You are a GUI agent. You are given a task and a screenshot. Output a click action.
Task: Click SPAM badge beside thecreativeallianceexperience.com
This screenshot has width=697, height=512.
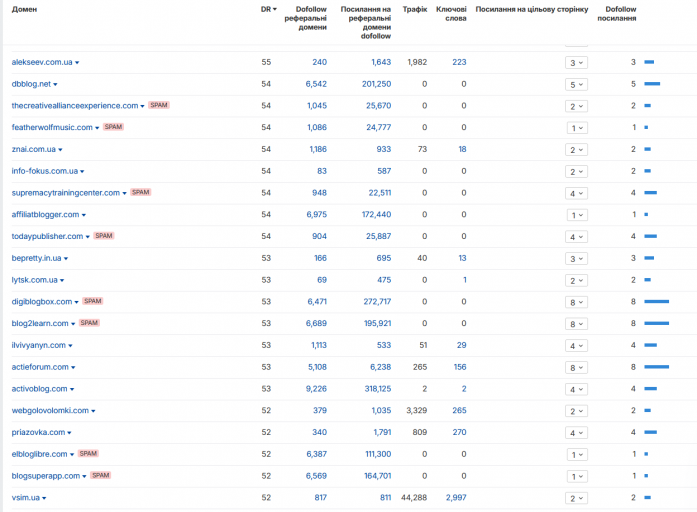159,105
